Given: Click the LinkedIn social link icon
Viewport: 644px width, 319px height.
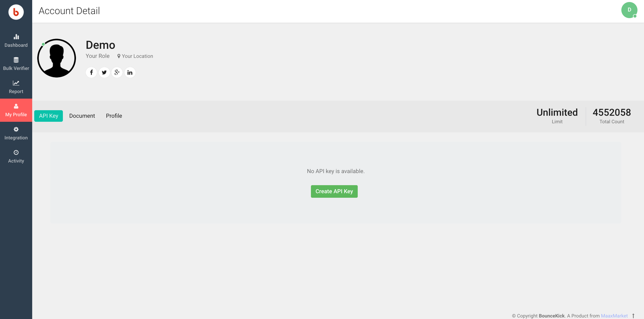Looking at the screenshot, I should pos(129,72).
